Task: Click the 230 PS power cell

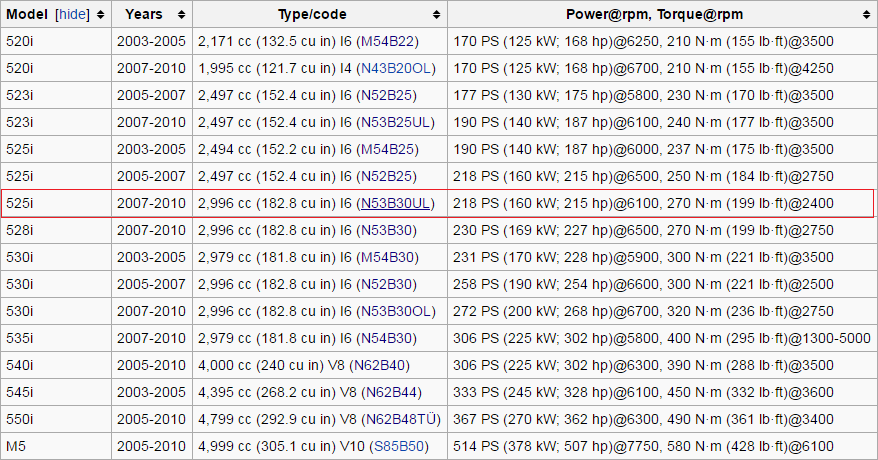Action: click(662, 230)
